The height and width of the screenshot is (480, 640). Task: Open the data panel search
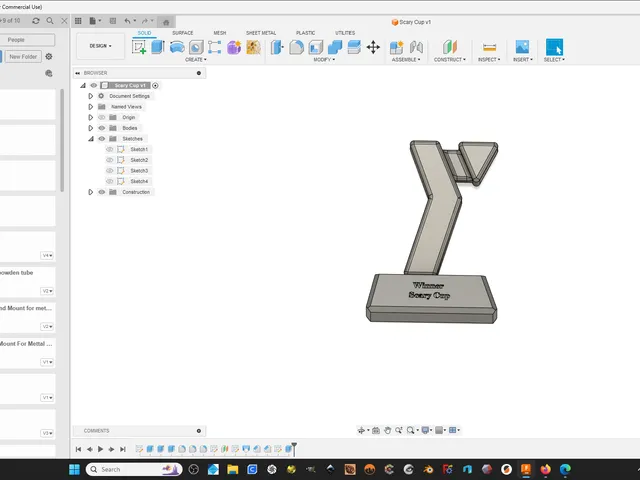(x=50, y=20)
